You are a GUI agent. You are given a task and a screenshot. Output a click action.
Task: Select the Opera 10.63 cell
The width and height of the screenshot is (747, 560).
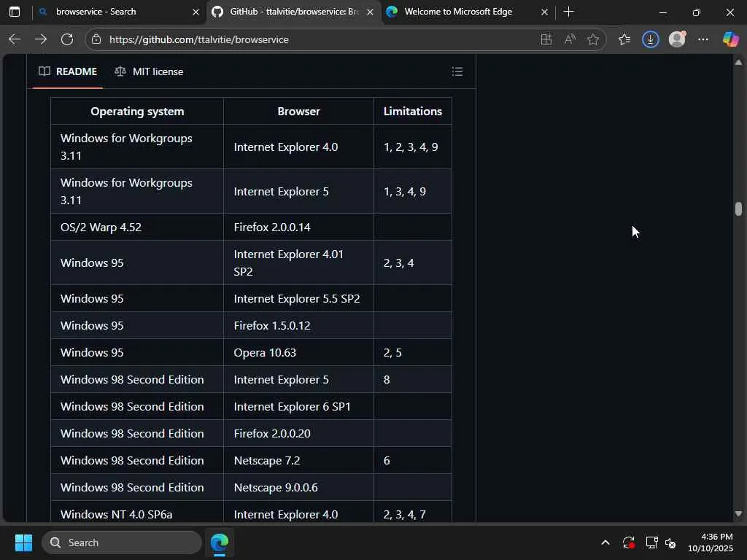(298, 352)
